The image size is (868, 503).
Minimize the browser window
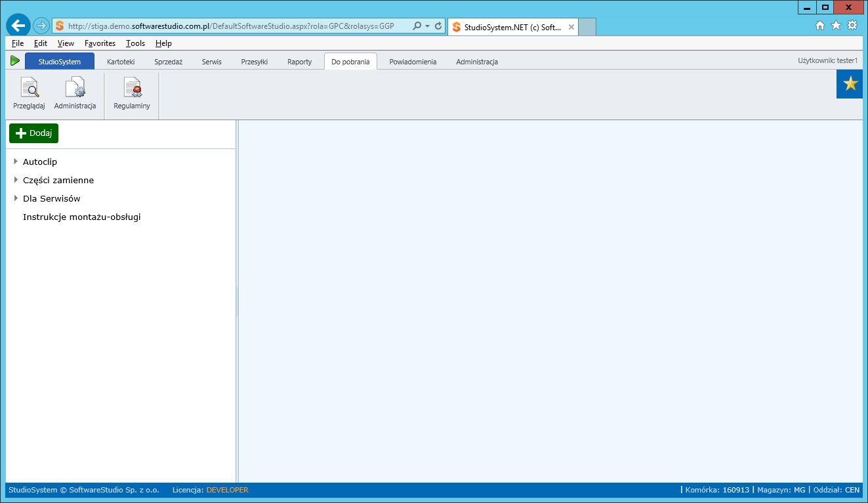click(807, 7)
